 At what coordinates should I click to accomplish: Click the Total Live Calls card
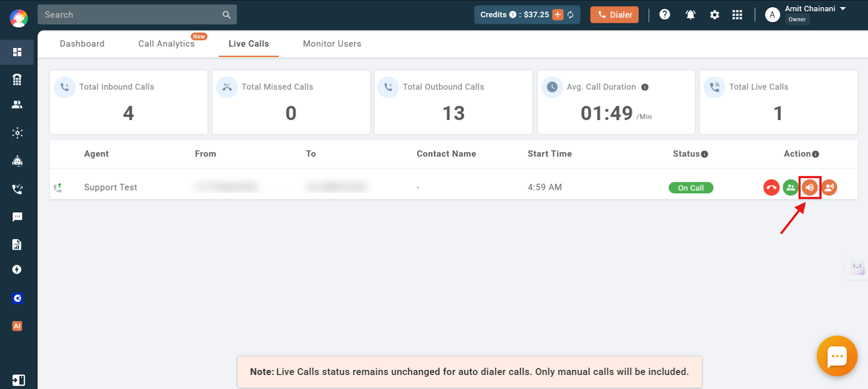[x=778, y=102]
